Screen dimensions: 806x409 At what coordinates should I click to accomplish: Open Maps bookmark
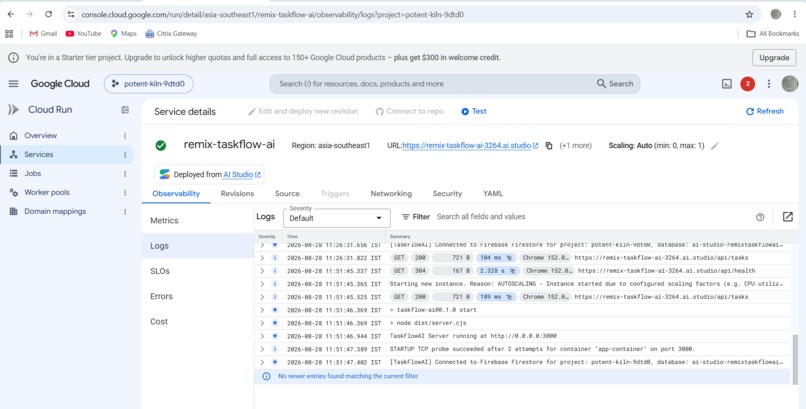click(x=123, y=33)
